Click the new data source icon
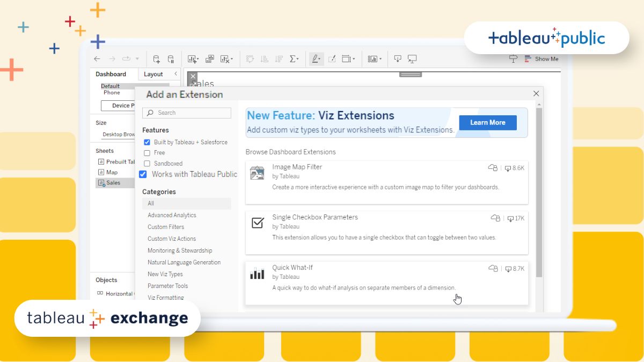This screenshot has height=362, width=644. point(156,59)
